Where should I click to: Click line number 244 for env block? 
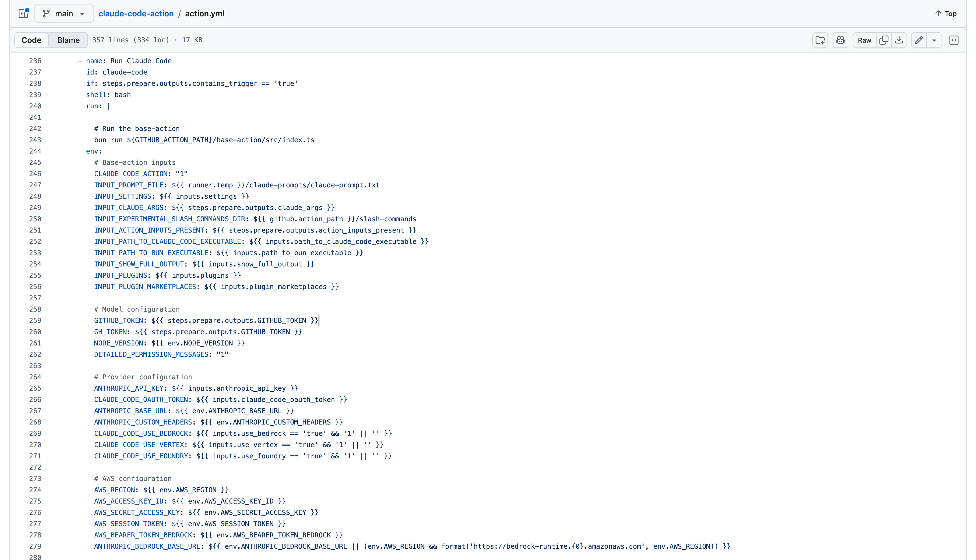pyautogui.click(x=35, y=151)
